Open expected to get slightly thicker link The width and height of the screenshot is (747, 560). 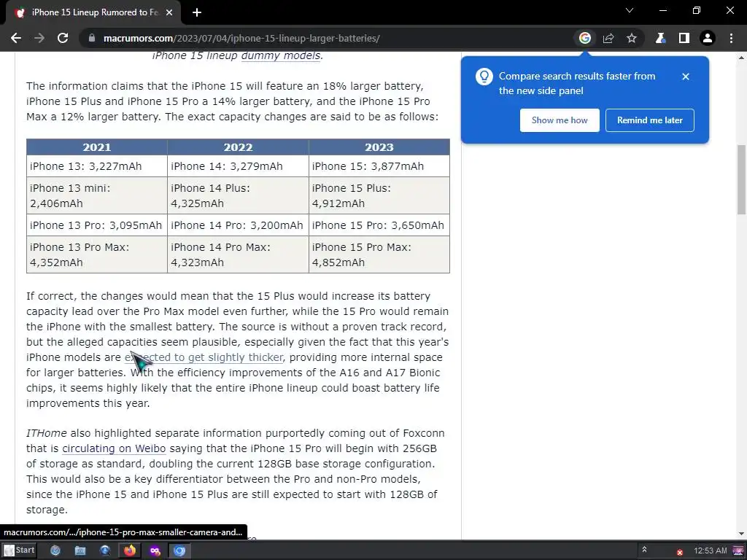[204, 357]
